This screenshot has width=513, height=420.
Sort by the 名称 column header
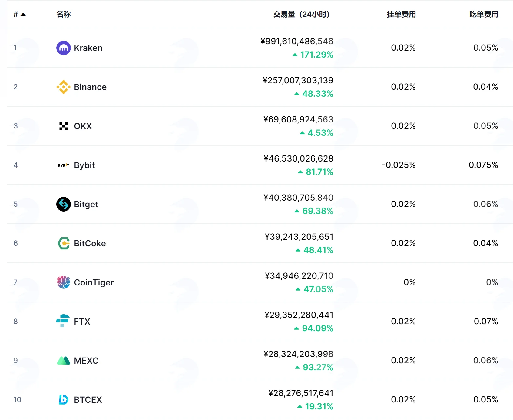[x=64, y=14]
